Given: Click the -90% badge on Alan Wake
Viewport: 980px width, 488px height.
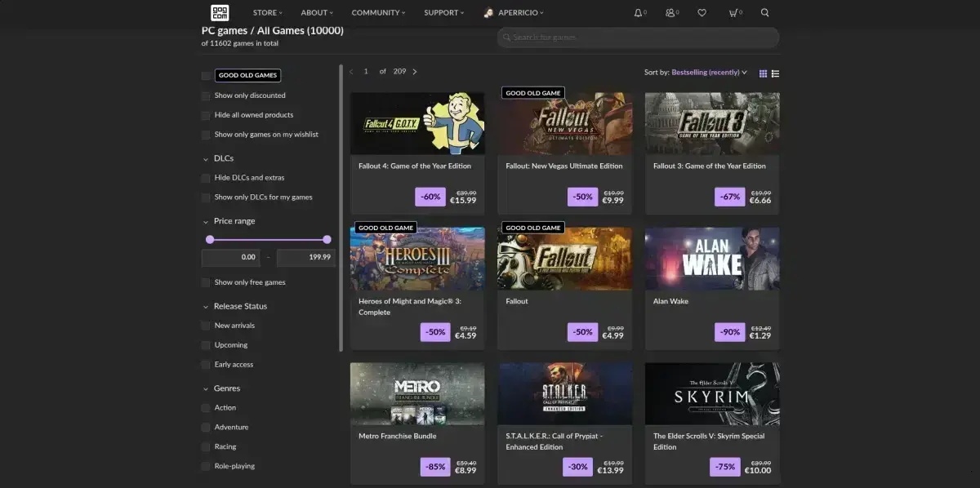Looking at the screenshot, I should [729, 332].
